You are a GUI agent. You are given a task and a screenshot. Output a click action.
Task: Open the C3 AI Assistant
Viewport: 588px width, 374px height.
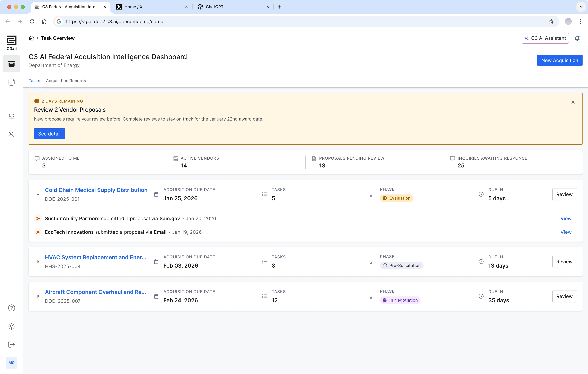[x=545, y=38]
